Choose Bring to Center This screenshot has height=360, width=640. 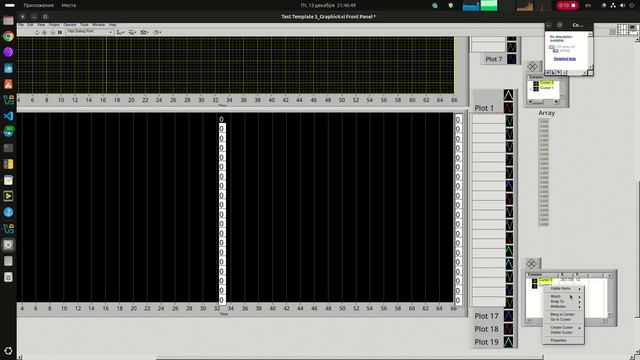[563, 315]
